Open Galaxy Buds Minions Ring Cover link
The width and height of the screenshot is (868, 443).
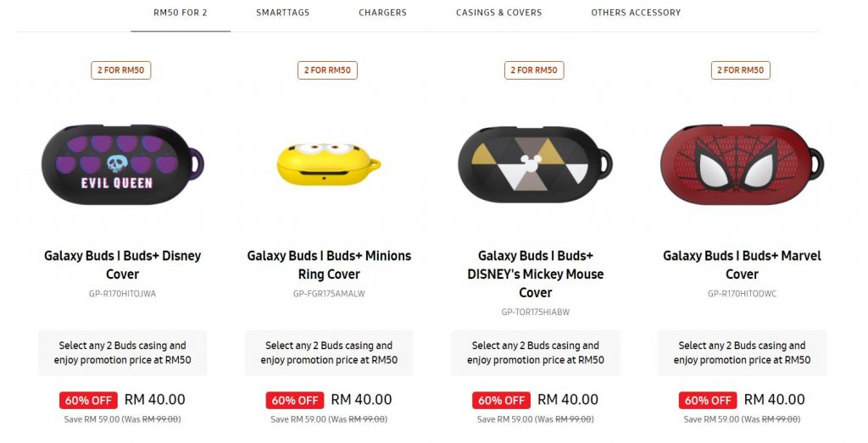point(329,265)
